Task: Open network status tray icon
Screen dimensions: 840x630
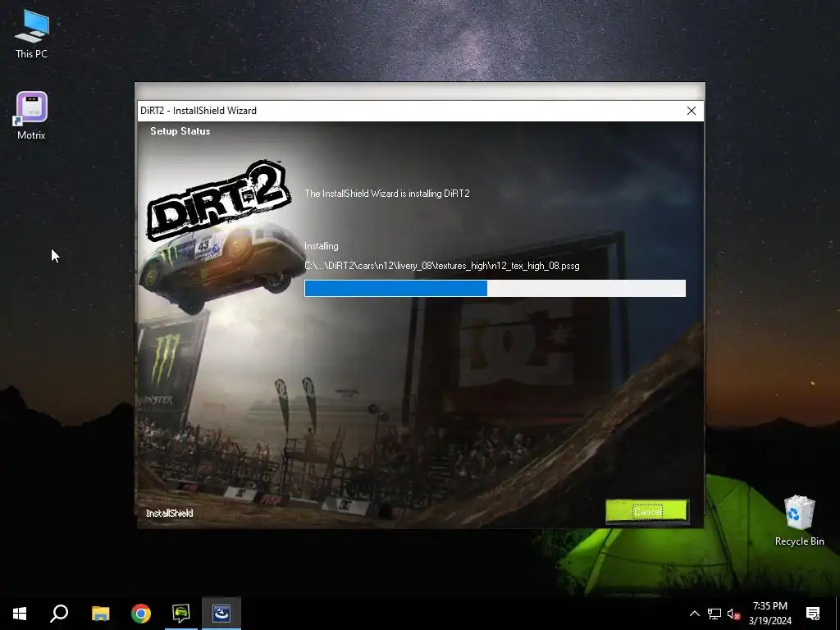Action: point(714,614)
